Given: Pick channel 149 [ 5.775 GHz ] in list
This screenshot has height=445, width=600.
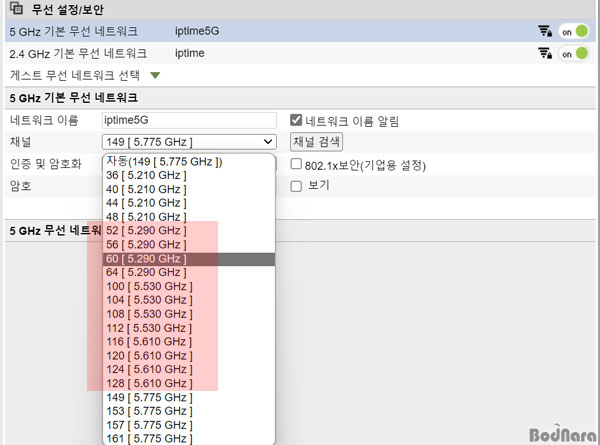Looking at the screenshot, I should click(x=189, y=397).
